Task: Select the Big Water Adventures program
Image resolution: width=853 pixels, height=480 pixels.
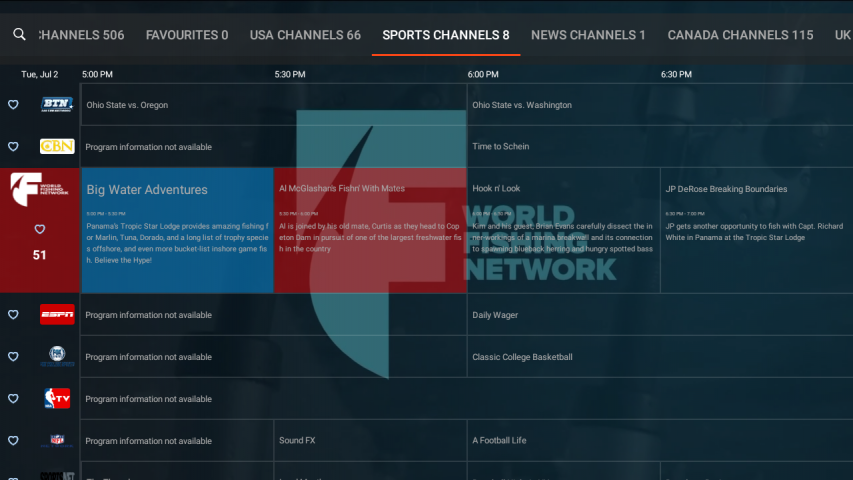Action: [x=177, y=230]
